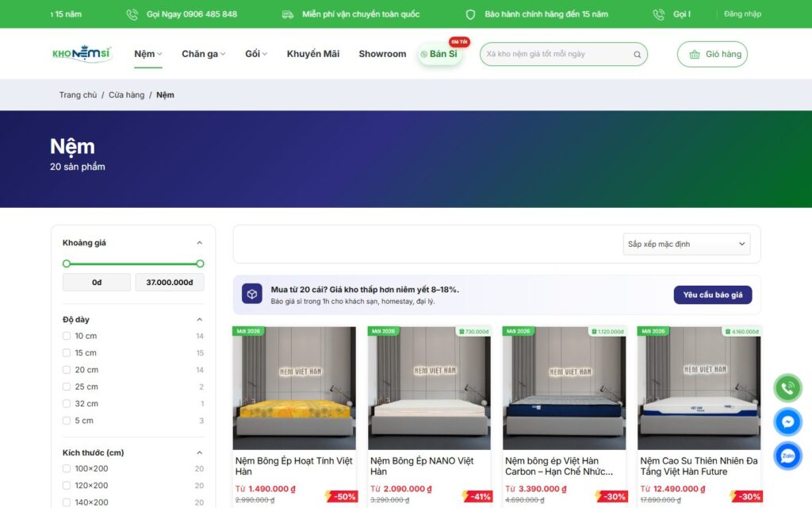Click the delivery truck icon in top bar
The height and width of the screenshot is (508, 812).
(x=287, y=14)
